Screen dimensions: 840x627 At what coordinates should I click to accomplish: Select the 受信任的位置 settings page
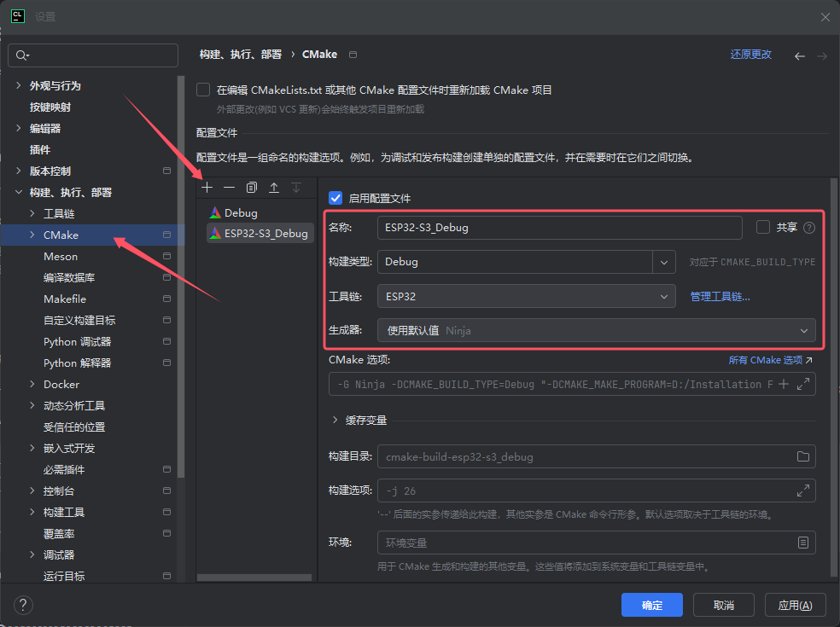74,427
